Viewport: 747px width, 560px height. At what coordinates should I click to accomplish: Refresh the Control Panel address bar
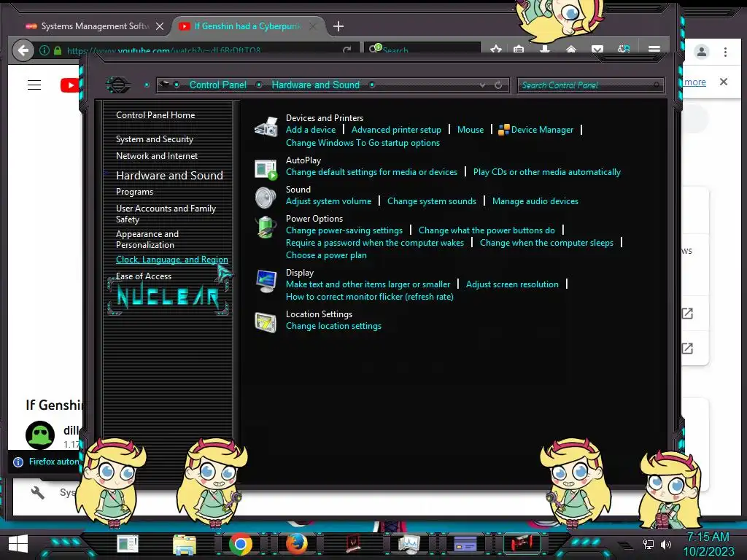click(x=498, y=85)
